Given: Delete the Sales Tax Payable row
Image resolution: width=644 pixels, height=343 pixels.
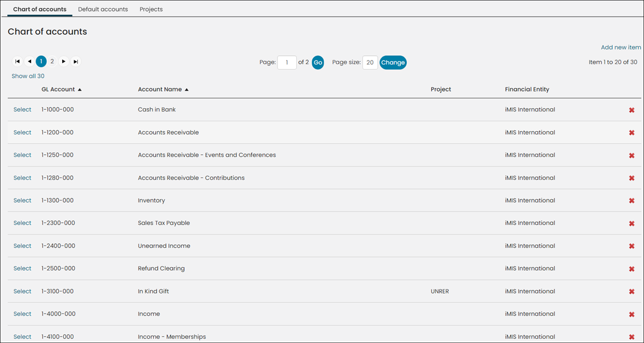Looking at the screenshot, I should point(632,223).
